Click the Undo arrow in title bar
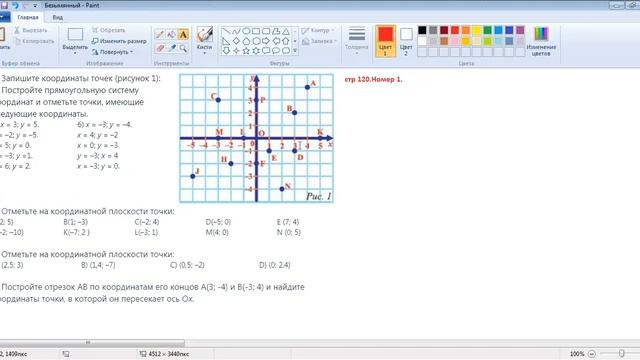 (16, 5)
